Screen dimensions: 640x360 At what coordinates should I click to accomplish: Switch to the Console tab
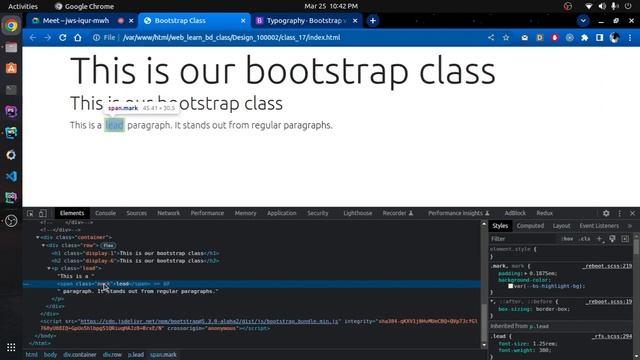pyautogui.click(x=105, y=213)
